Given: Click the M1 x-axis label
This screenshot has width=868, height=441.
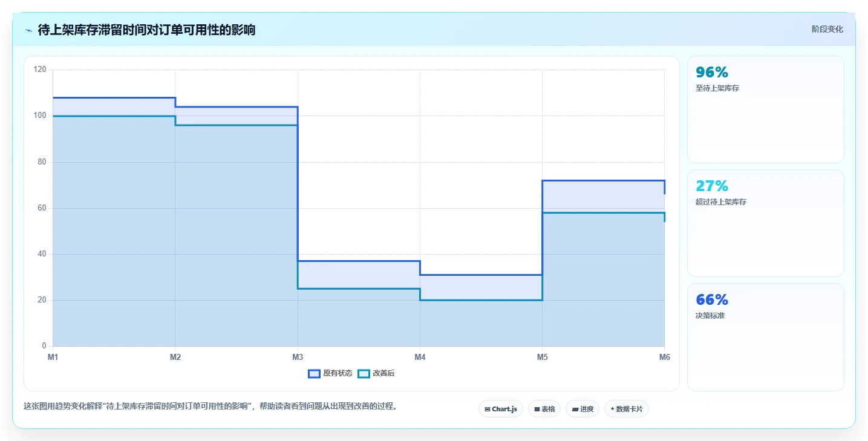Looking at the screenshot, I should pyautogui.click(x=53, y=358).
